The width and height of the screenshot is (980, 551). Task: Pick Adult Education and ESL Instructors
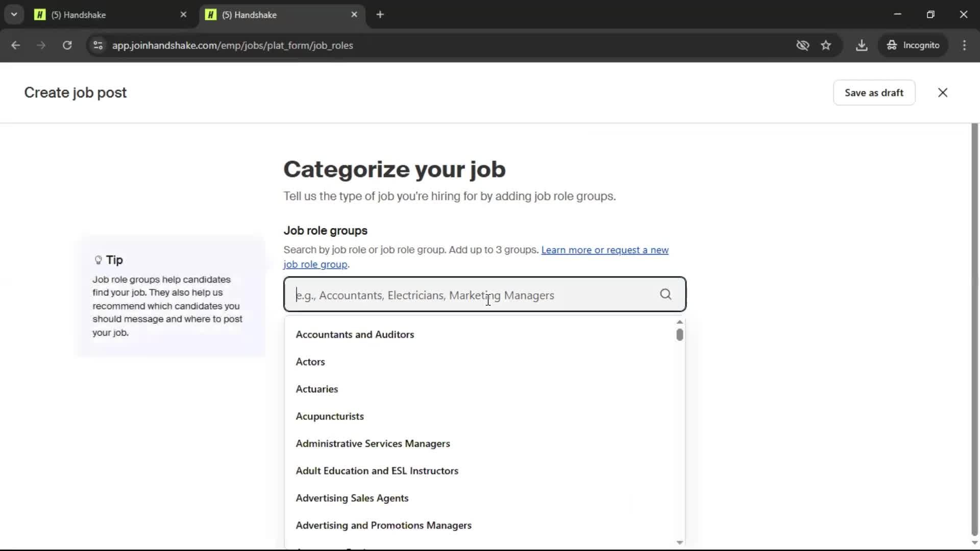(485, 471)
